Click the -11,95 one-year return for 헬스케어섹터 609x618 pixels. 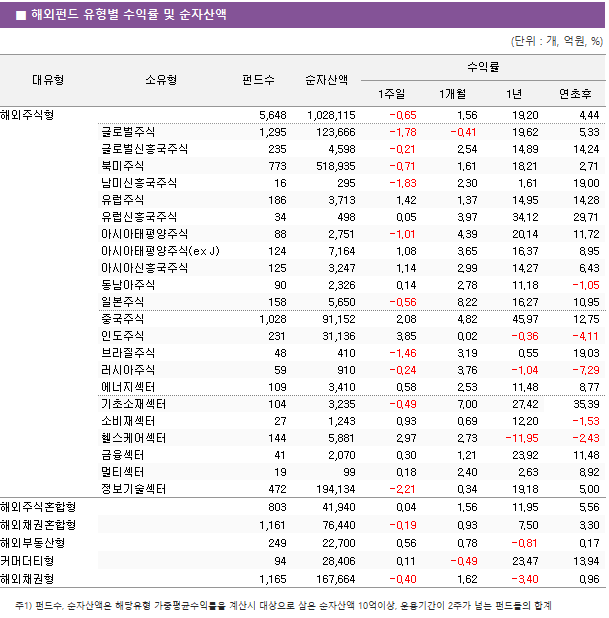[522, 438]
